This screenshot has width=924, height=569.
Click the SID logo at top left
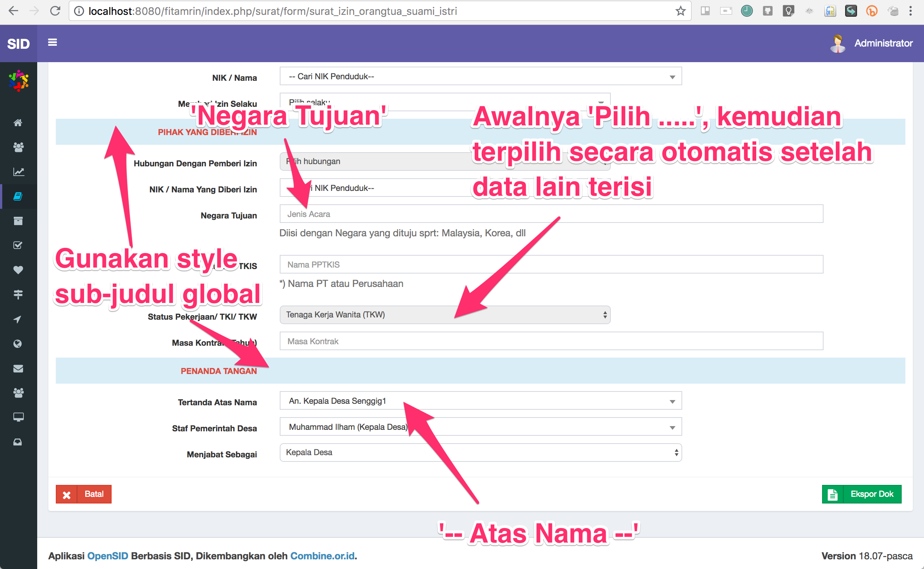[18, 43]
